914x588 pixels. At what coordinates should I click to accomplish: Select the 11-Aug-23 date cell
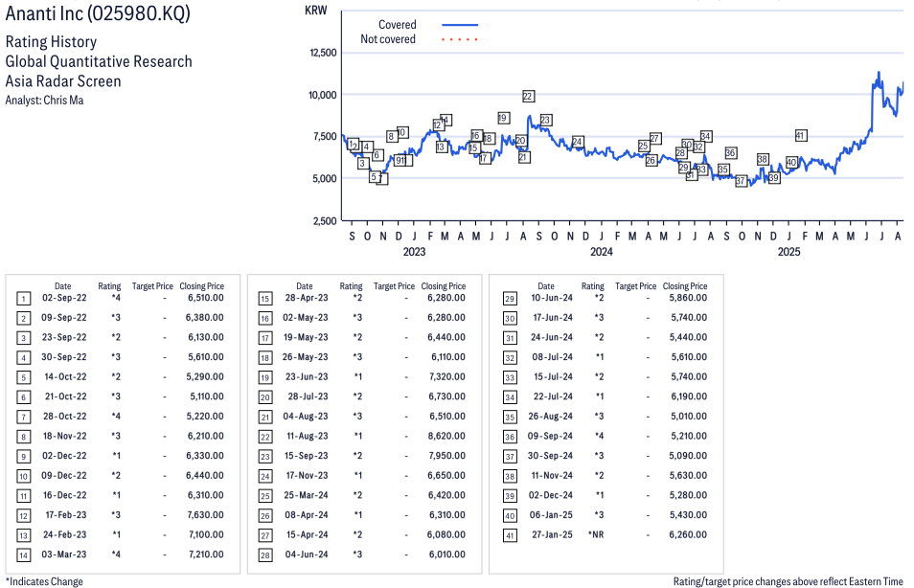click(308, 436)
